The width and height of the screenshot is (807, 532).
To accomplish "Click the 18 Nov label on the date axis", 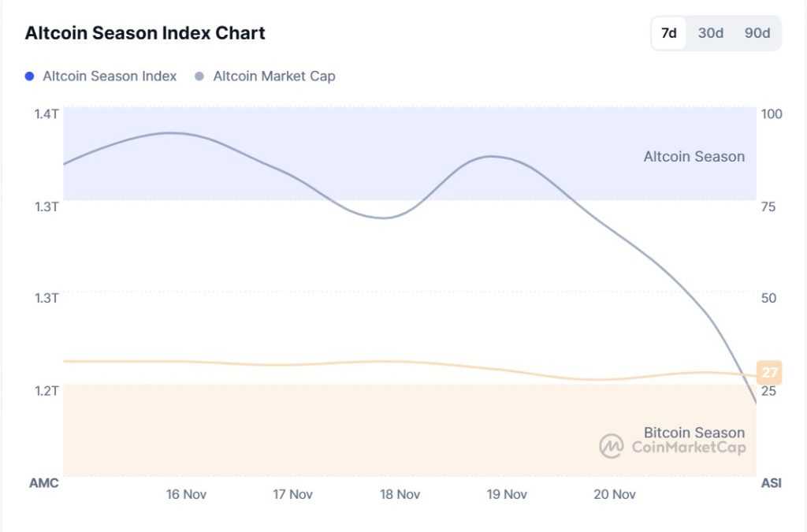I will coord(400,494).
